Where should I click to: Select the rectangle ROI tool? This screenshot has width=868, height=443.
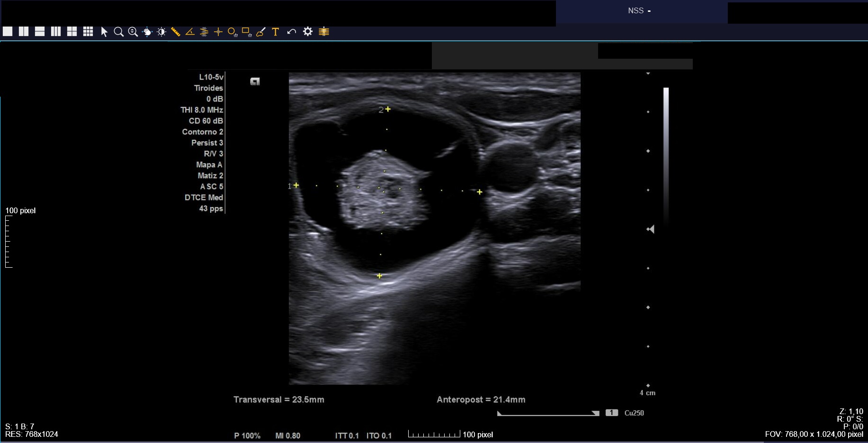[x=246, y=32]
